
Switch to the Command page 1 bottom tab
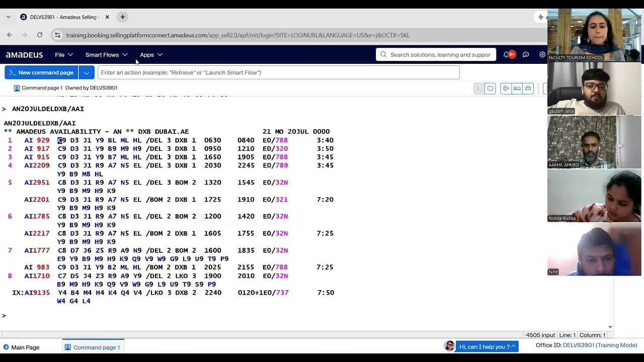pos(93,347)
